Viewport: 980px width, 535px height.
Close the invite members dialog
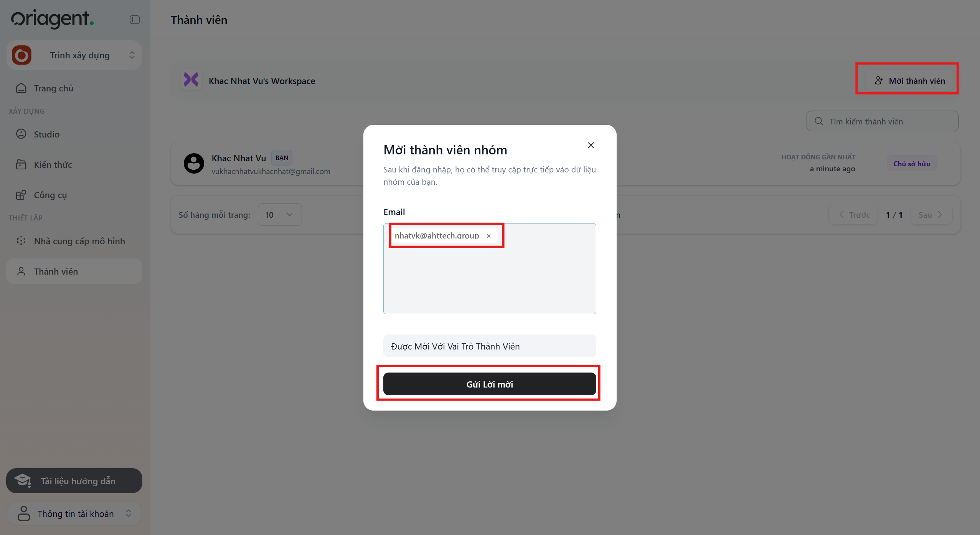pyautogui.click(x=591, y=145)
